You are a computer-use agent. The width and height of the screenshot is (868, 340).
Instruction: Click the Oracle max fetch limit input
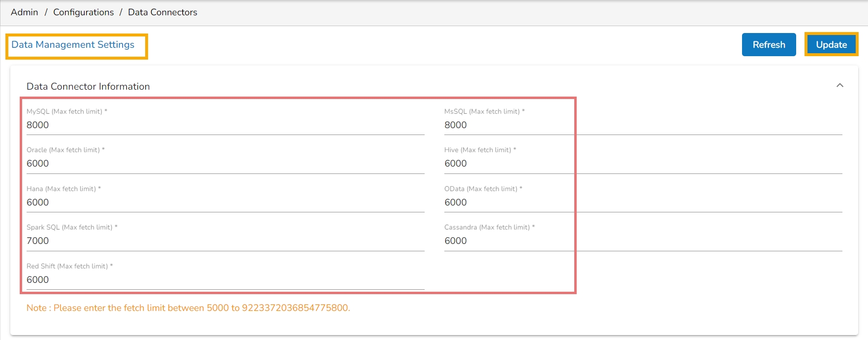click(x=225, y=164)
